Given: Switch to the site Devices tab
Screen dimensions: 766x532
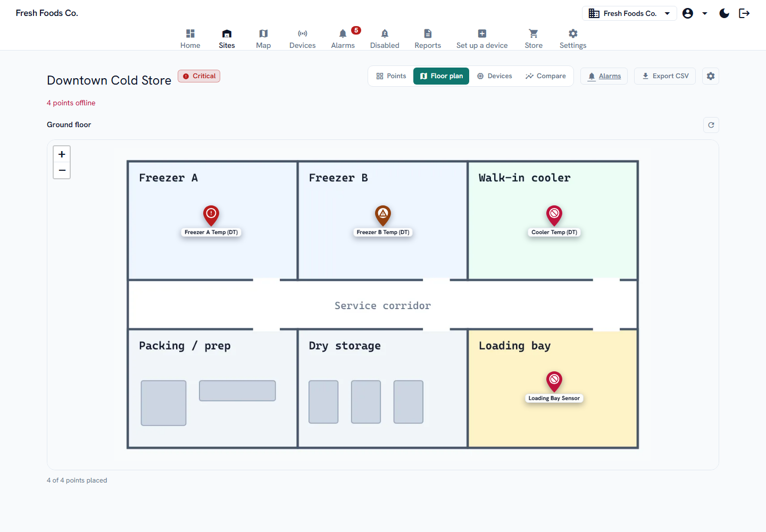Looking at the screenshot, I should (x=495, y=76).
